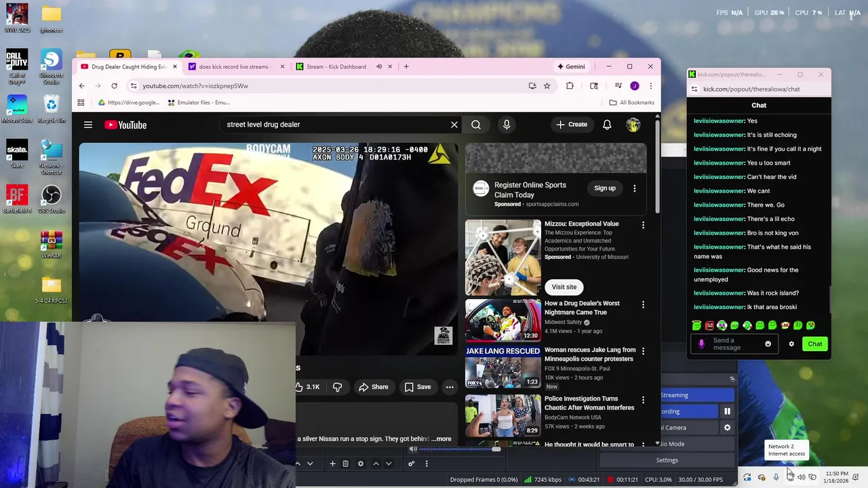Open the All Bookmarks folder
The height and width of the screenshot is (488, 868).
click(632, 102)
